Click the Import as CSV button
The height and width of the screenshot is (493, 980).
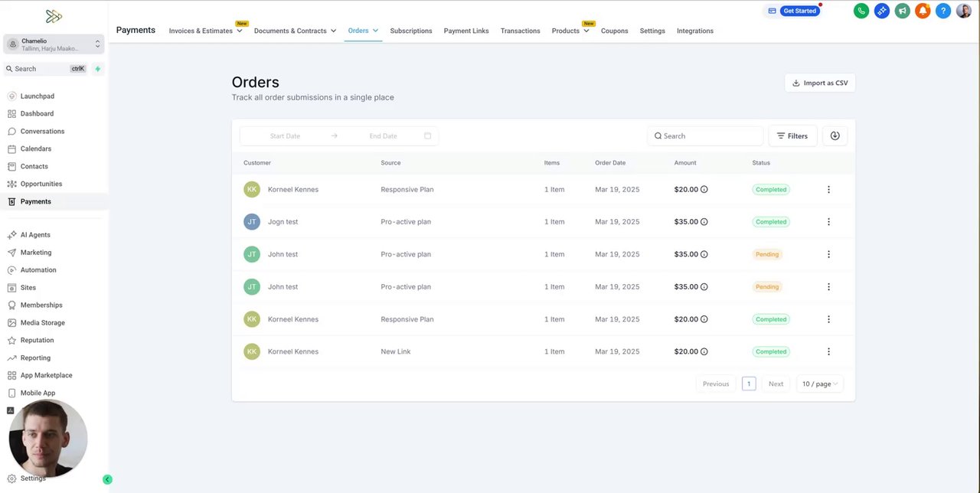pyautogui.click(x=820, y=83)
